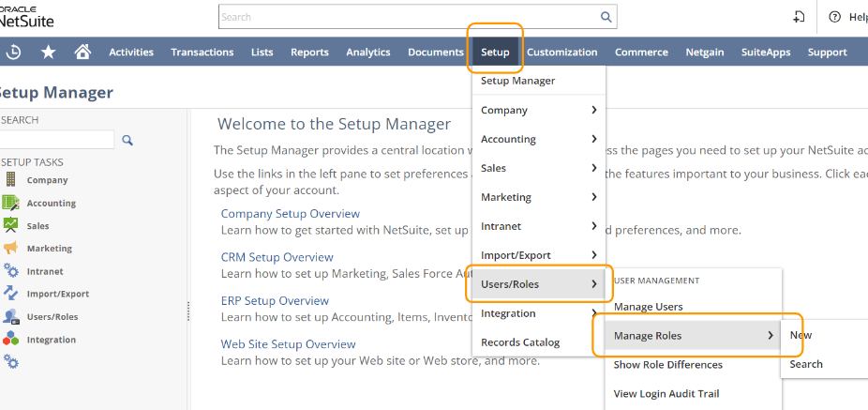Click the Accounting label in Setup Tasks
The height and width of the screenshot is (410, 868).
[x=51, y=204]
